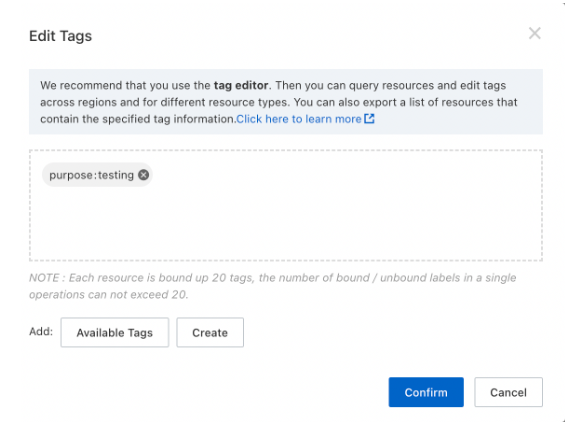Click the 'Add:' label
This screenshot has width=565, height=430.
41,332
